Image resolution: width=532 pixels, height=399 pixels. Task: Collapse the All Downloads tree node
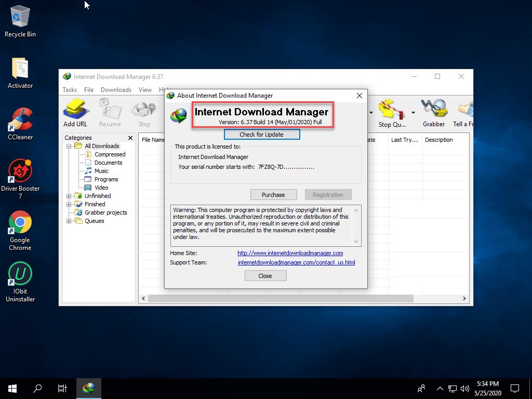[x=69, y=146]
